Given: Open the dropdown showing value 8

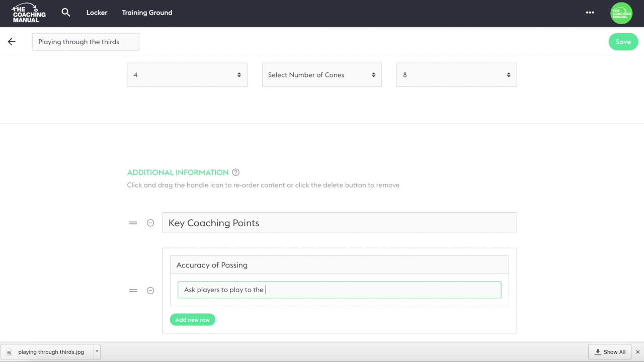Looking at the screenshot, I should [456, 75].
